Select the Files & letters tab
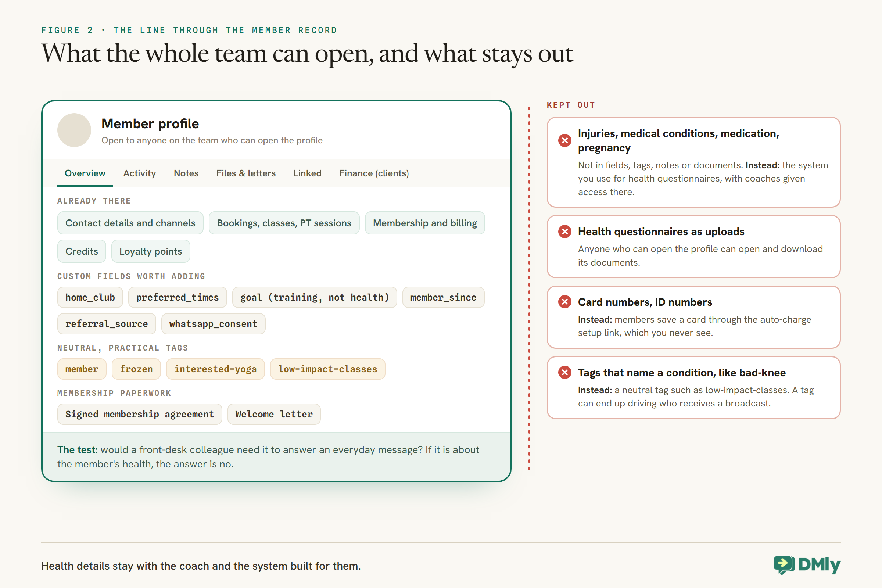The width and height of the screenshot is (882, 588). click(x=246, y=173)
